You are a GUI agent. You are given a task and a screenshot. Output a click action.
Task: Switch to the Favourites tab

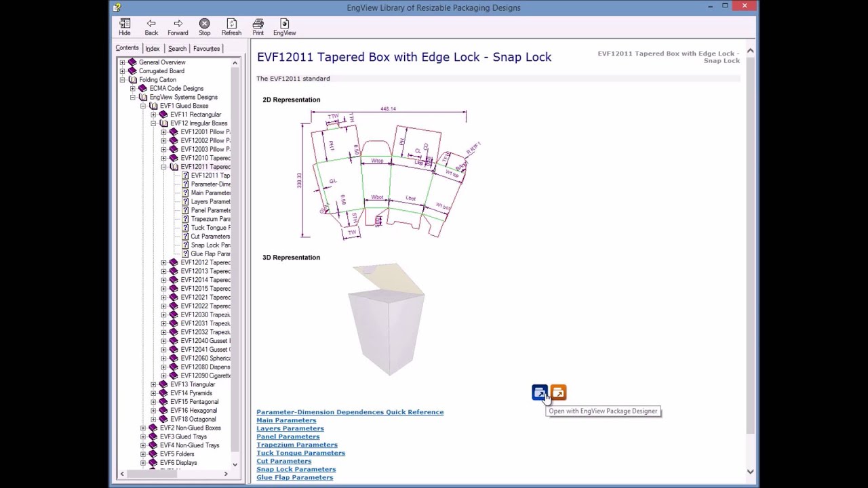pos(206,49)
